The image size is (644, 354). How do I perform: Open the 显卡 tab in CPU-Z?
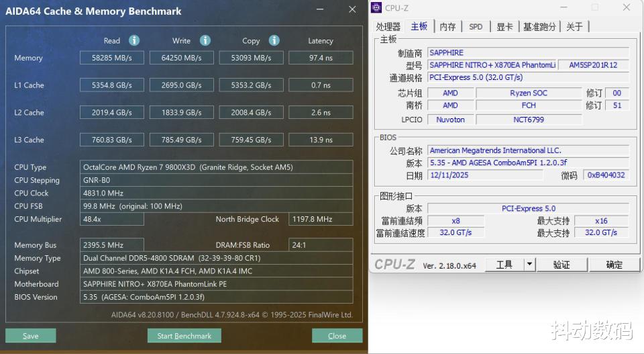504,27
